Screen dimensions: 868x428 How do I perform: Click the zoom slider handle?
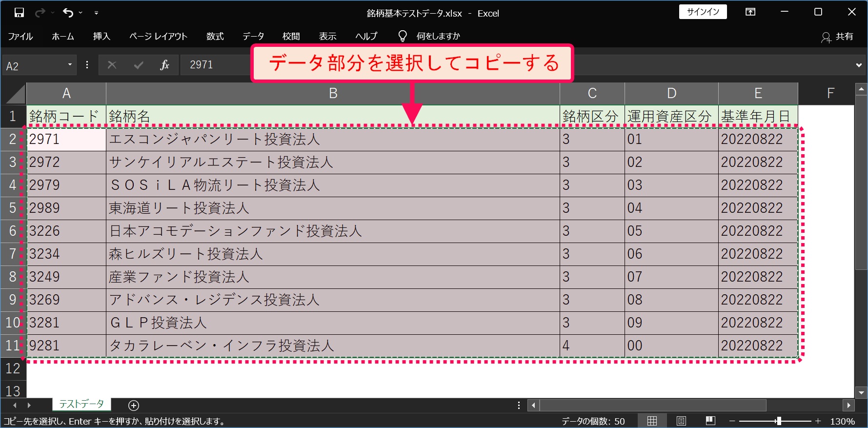click(779, 421)
